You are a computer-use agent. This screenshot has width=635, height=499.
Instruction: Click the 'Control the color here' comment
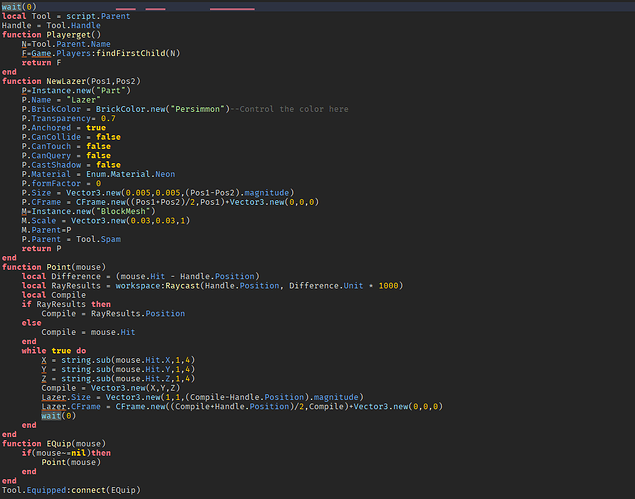point(289,109)
